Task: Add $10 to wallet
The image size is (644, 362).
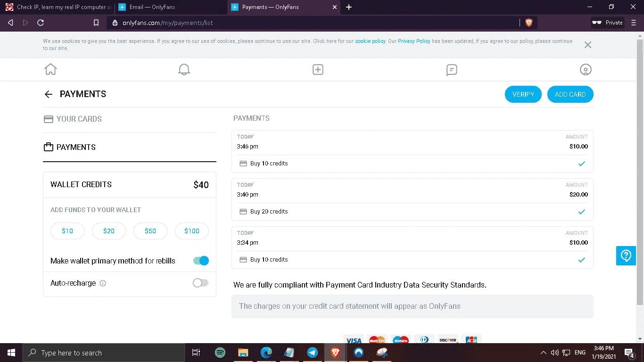Action: pos(67,231)
